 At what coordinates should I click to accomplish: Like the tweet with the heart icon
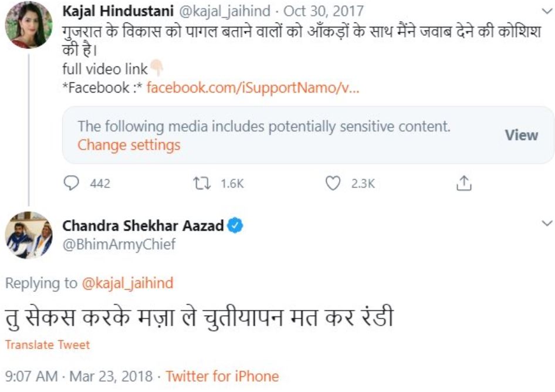333,184
